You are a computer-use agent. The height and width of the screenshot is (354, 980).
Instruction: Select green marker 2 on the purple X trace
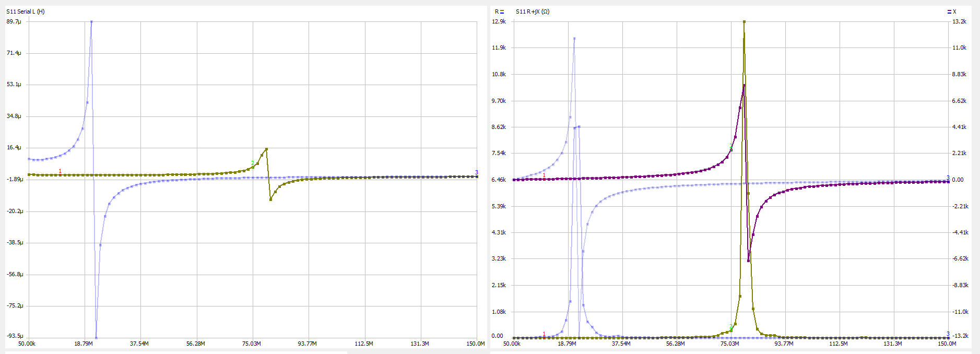click(x=730, y=146)
